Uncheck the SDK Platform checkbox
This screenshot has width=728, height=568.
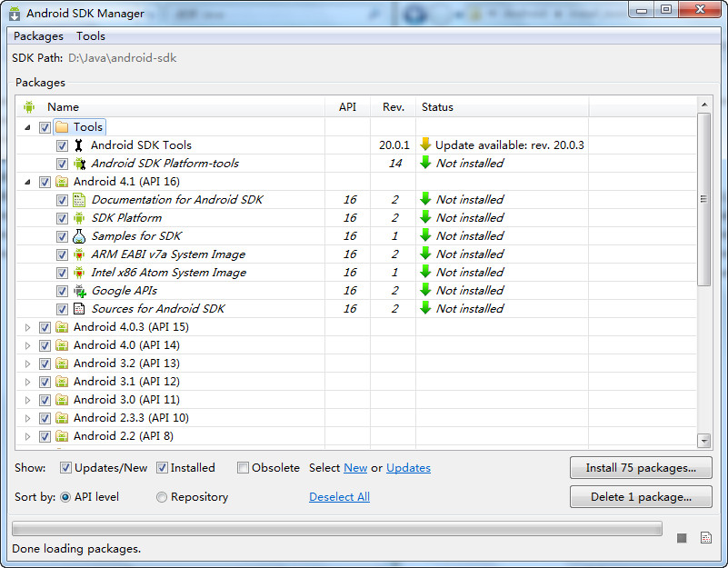62,218
